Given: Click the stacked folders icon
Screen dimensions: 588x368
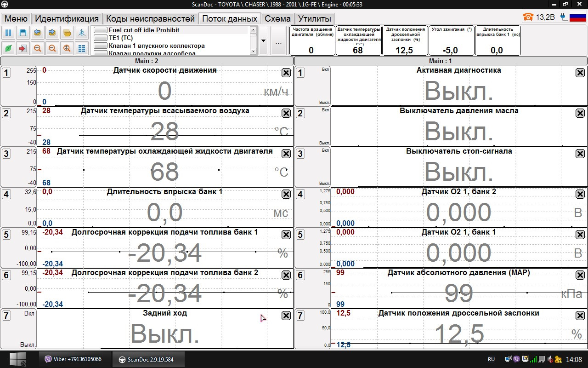Looking at the screenshot, I should [67, 33].
